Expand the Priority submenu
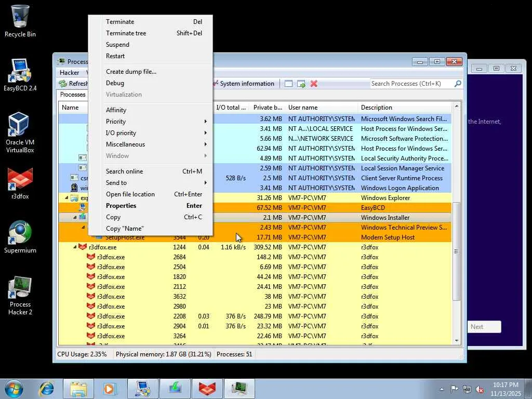The width and height of the screenshot is (532, 399). (150, 122)
